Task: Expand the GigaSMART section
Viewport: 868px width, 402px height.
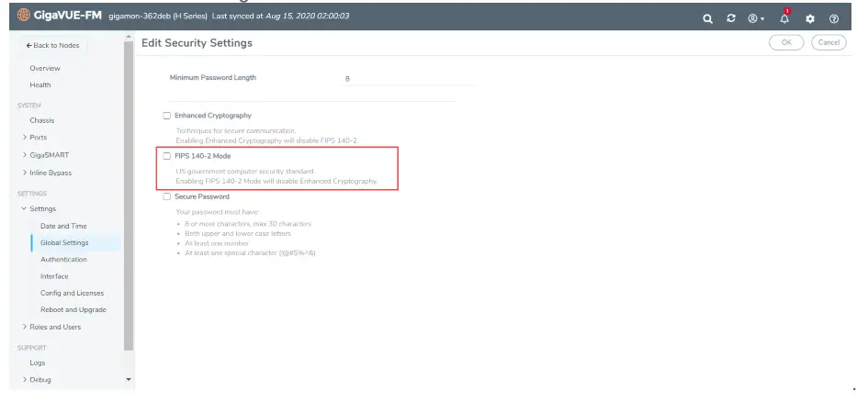Action: pyautogui.click(x=25, y=155)
